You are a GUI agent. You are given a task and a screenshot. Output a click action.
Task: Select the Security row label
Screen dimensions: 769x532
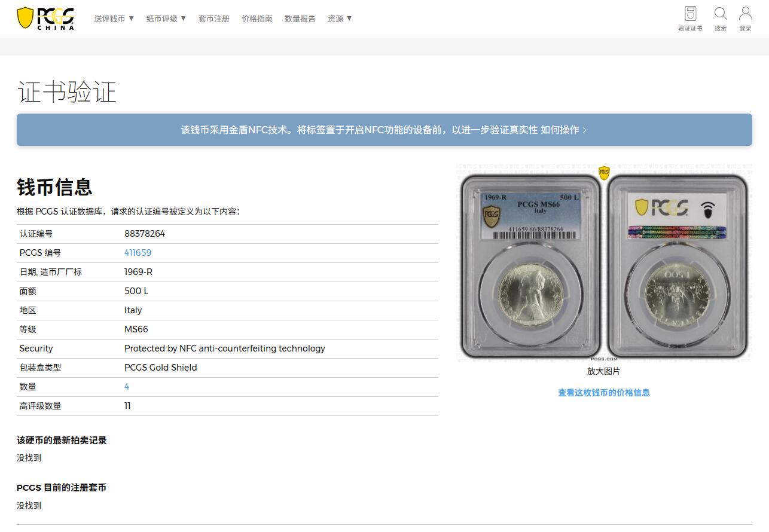(x=36, y=348)
